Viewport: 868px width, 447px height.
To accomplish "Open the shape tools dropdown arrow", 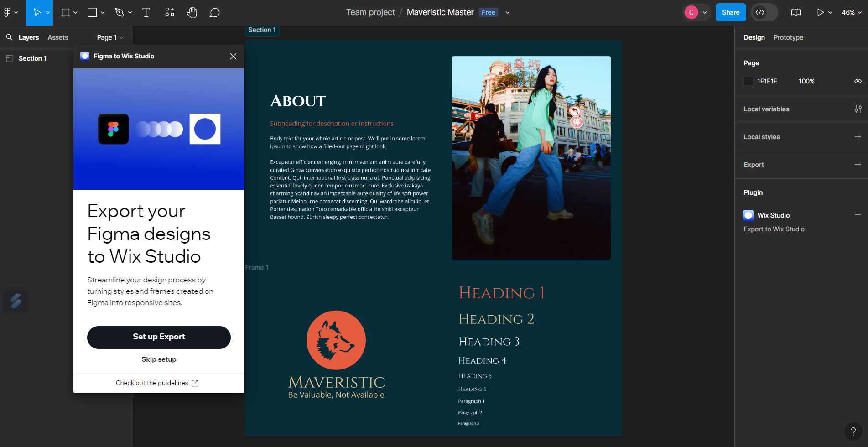I will 103,13.
